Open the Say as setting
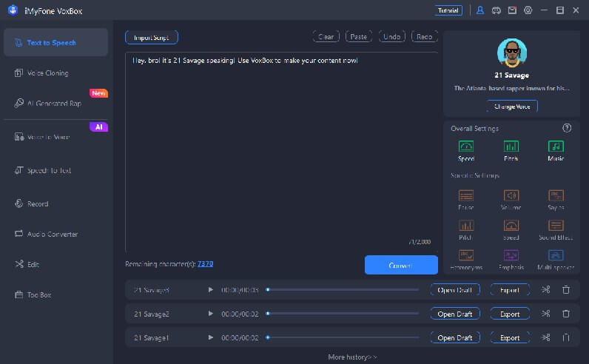Image resolution: width=589 pixels, height=364 pixels. tap(556, 200)
